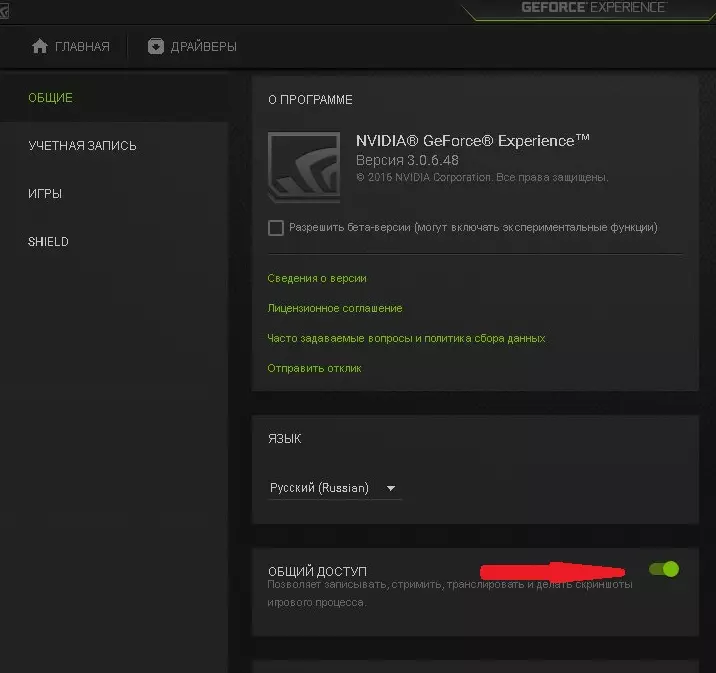
Task: Click the NVIDIA GeForce Experience title text
Action: (x=473, y=141)
